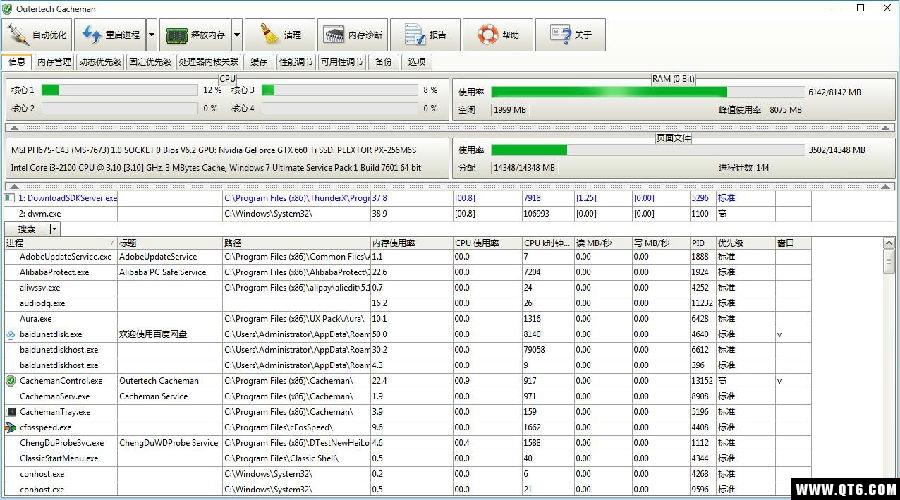
Task: Sort the process list by 进程 column header
Action: (61, 243)
